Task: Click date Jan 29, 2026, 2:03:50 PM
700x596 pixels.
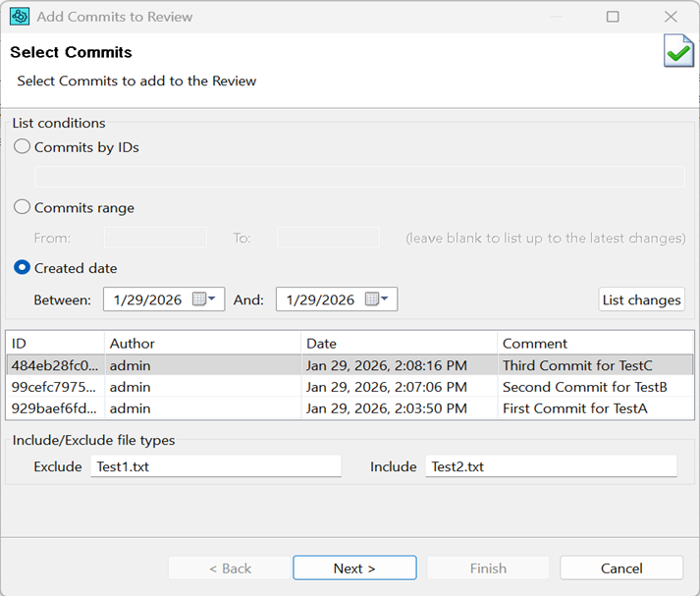Action: (387, 408)
